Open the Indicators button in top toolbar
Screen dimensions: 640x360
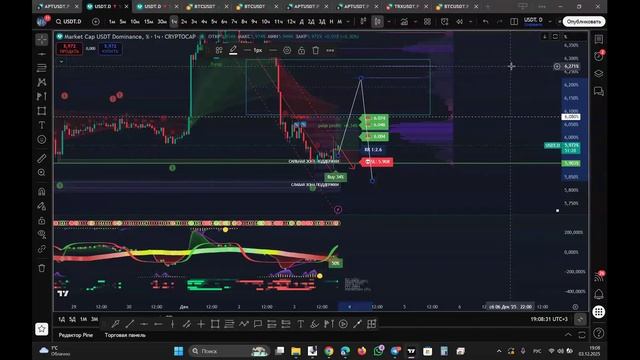404,21
